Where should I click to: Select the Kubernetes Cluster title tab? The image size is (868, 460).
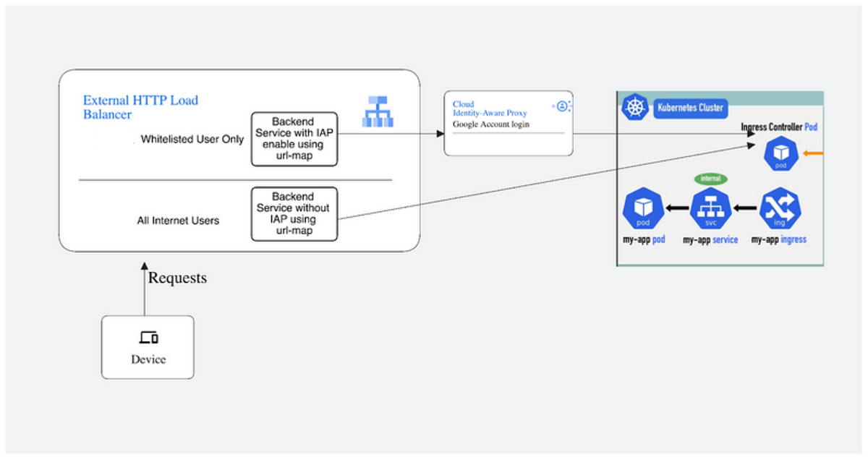tap(689, 108)
